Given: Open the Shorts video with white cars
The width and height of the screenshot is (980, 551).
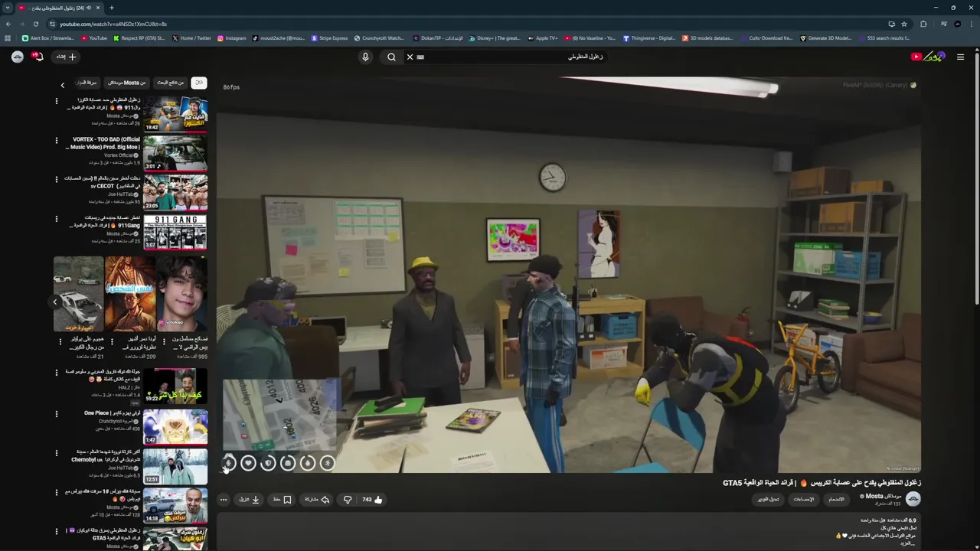Looking at the screenshot, I should [78, 294].
